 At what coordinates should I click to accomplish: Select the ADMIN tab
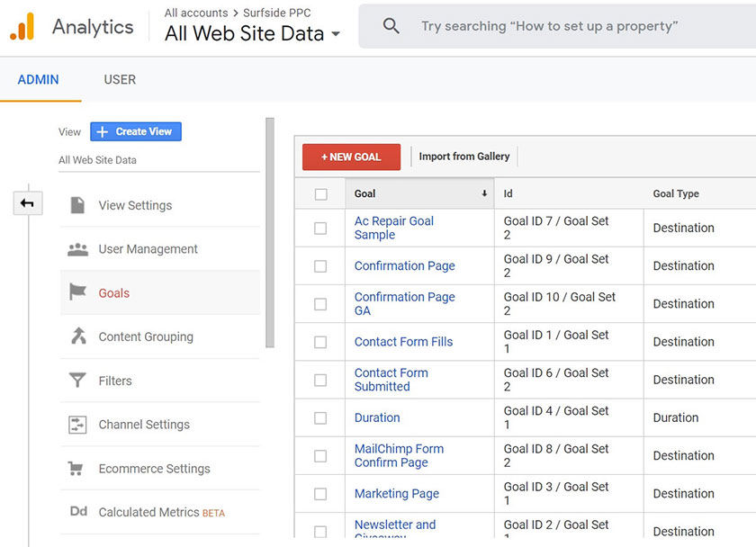[x=39, y=79]
